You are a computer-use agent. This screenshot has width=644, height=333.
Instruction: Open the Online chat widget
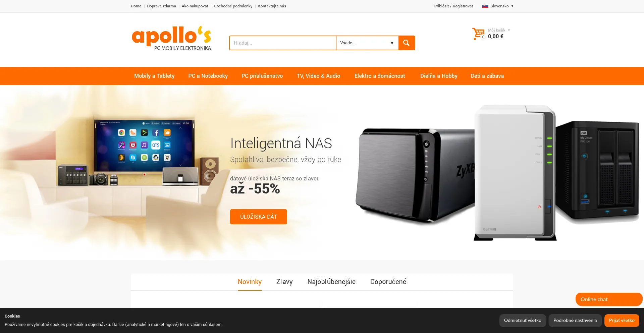click(609, 299)
